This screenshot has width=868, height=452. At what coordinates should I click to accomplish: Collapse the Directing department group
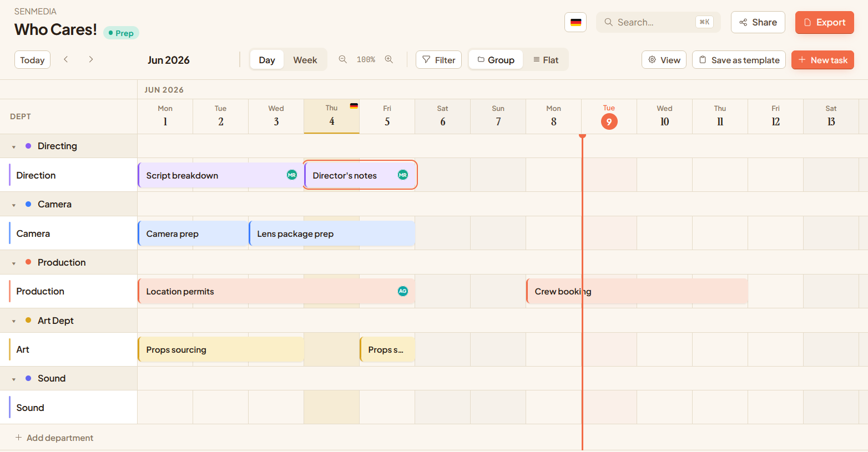click(14, 147)
